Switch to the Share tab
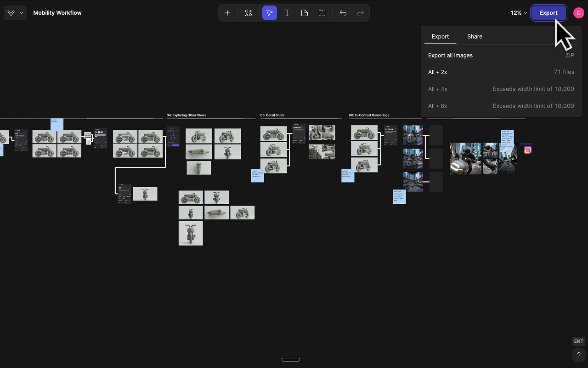Image resolution: width=588 pixels, height=368 pixels. [x=475, y=36]
